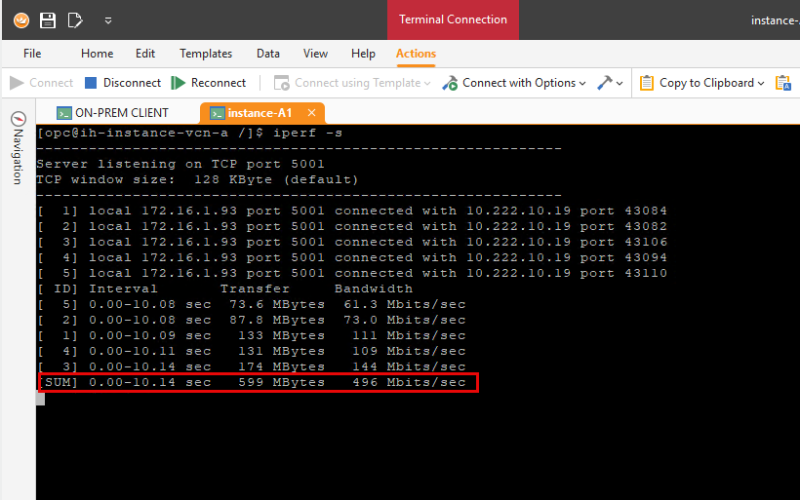Image resolution: width=800 pixels, height=500 pixels.
Task: Expand the Copy to Clipboard dropdown arrow
Action: 761,83
